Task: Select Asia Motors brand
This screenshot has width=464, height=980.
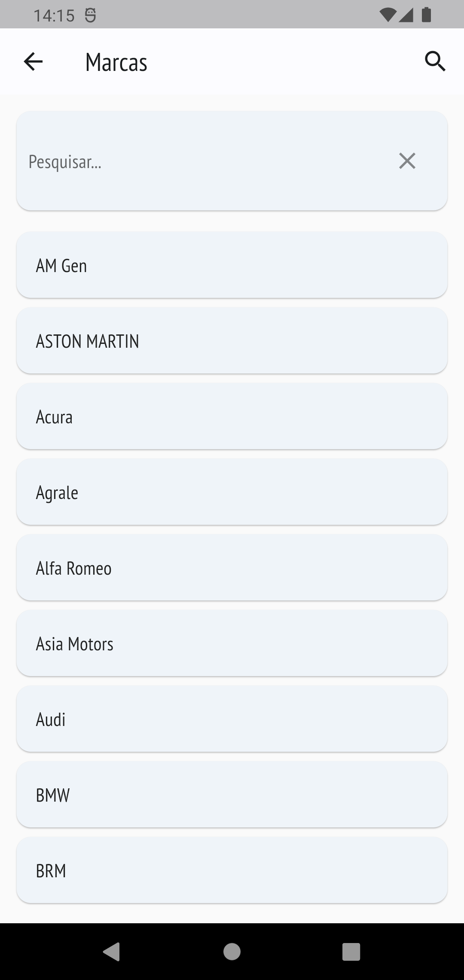Action: coord(232,643)
